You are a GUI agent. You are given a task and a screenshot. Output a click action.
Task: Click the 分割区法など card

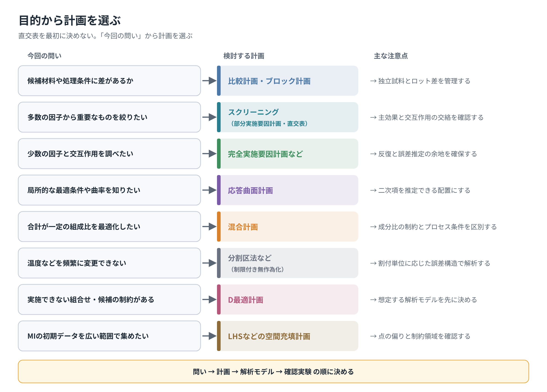287,263
